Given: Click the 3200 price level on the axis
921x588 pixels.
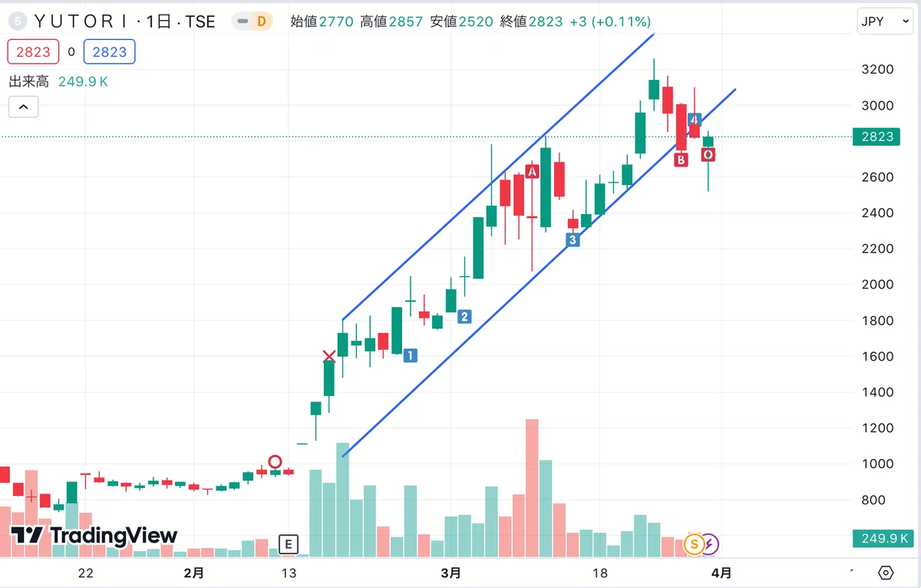Looking at the screenshot, I should [x=877, y=69].
